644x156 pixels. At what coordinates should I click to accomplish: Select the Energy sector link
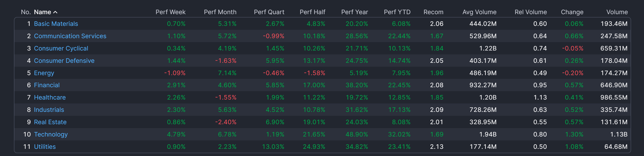[44, 73]
